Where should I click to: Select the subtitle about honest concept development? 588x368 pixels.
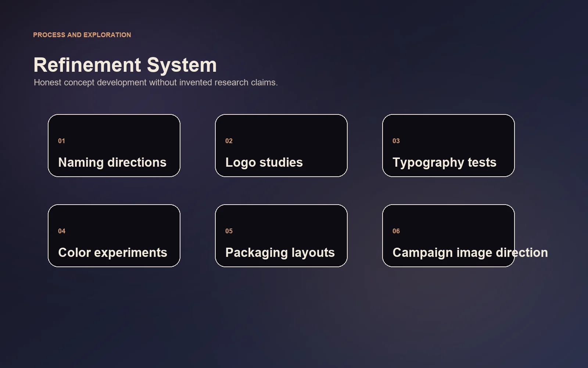click(156, 82)
